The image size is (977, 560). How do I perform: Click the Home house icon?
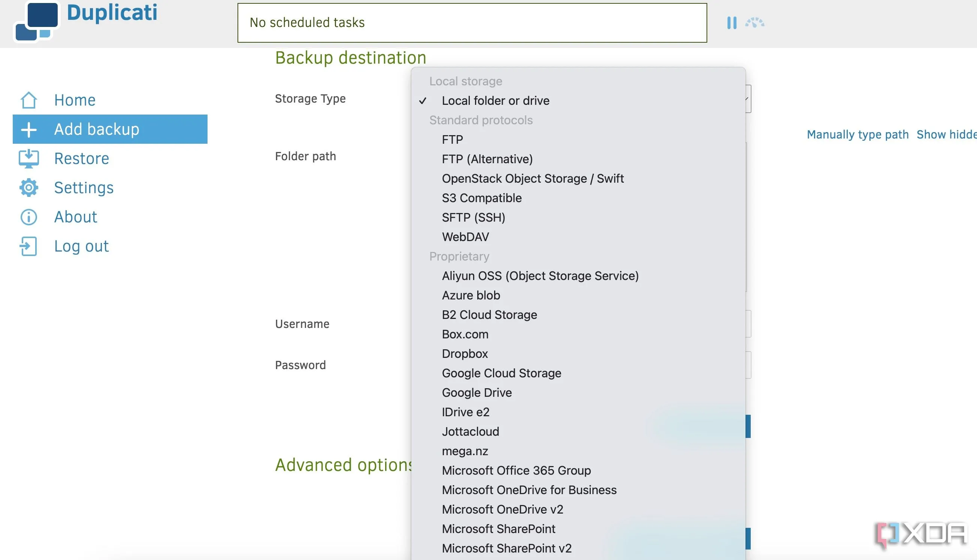point(29,100)
